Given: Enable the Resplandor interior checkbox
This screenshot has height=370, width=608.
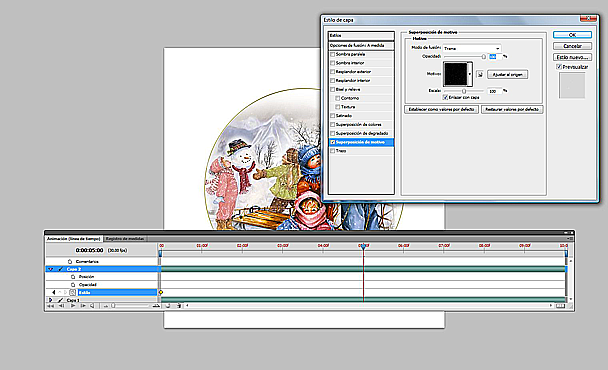Looking at the screenshot, I should (332, 81).
